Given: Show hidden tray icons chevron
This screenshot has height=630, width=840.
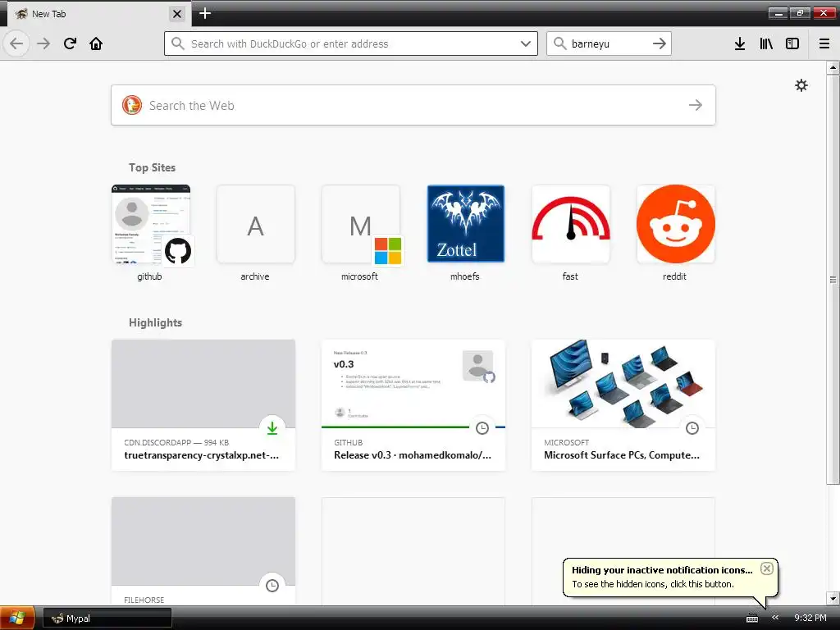Looking at the screenshot, I should click(x=774, y=618).
